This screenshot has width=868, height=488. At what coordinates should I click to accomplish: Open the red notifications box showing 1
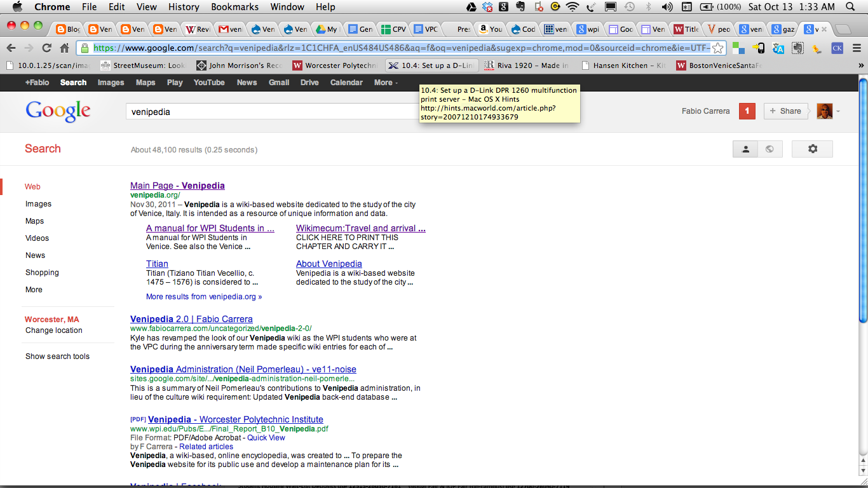[747, 111]
